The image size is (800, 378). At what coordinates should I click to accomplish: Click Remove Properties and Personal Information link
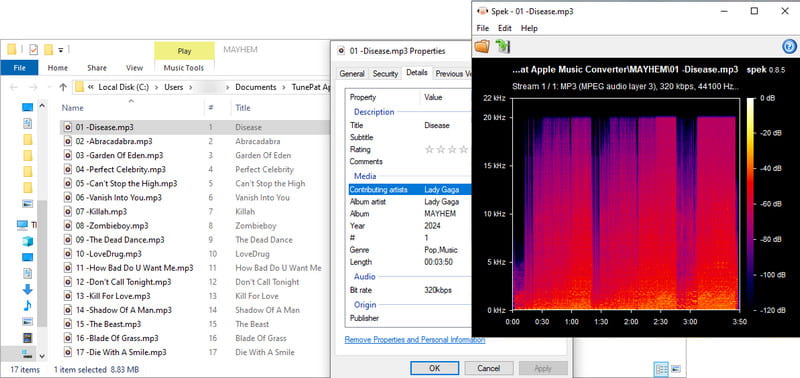point(415,340)
